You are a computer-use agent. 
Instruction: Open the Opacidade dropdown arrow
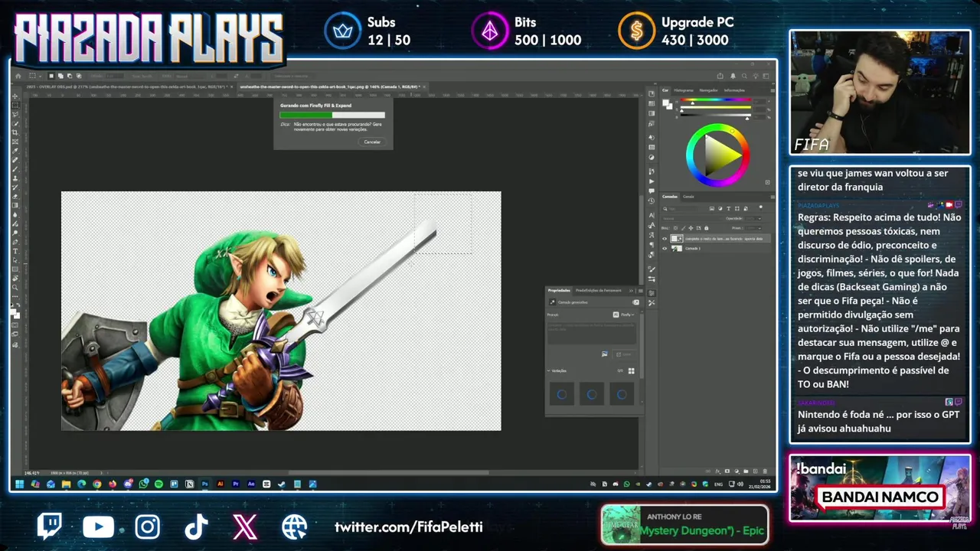tap(759, 219)
